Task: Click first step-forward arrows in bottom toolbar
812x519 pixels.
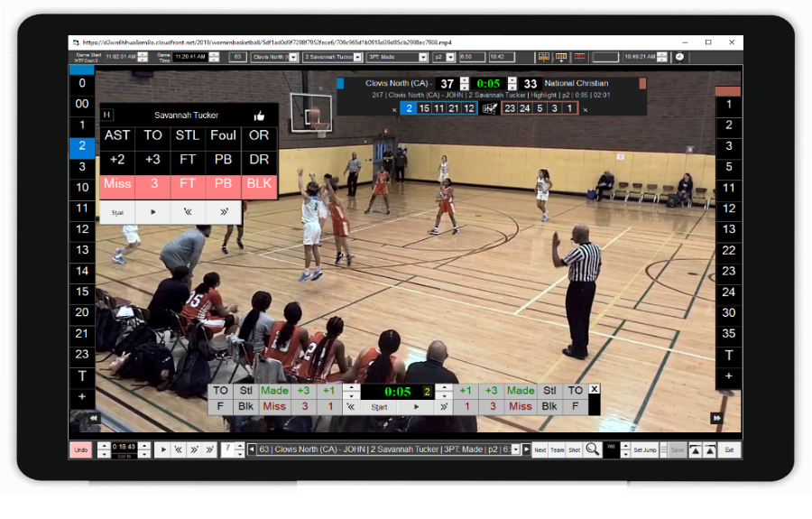Action: 194,449
